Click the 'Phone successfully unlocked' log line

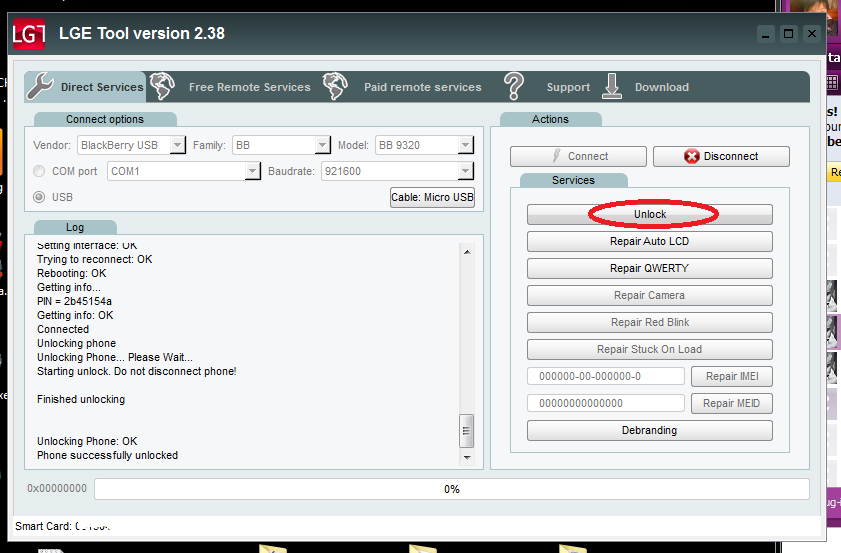pos(107,455)
